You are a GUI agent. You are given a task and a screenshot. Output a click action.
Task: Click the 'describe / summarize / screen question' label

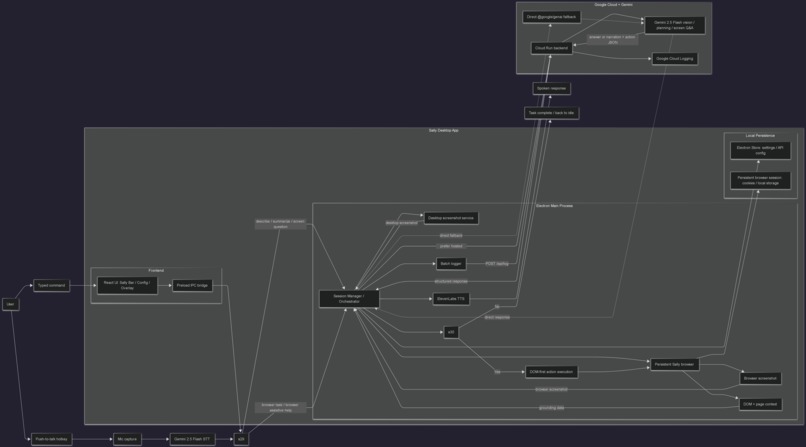(x=281, y=224)
